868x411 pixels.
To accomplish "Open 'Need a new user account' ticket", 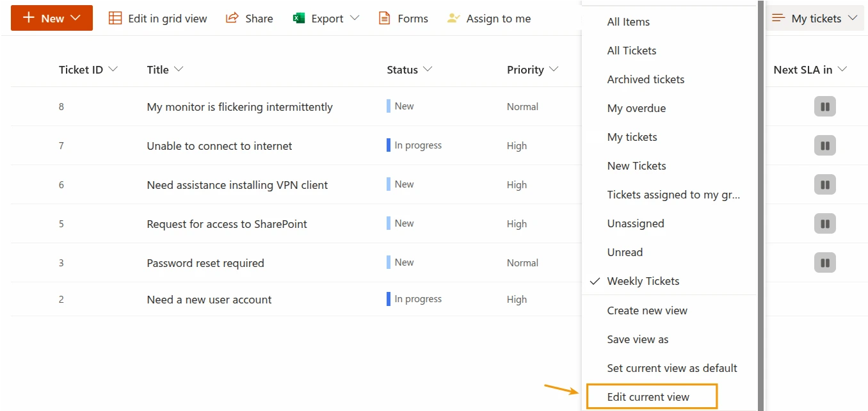I will tap(209, 300).
